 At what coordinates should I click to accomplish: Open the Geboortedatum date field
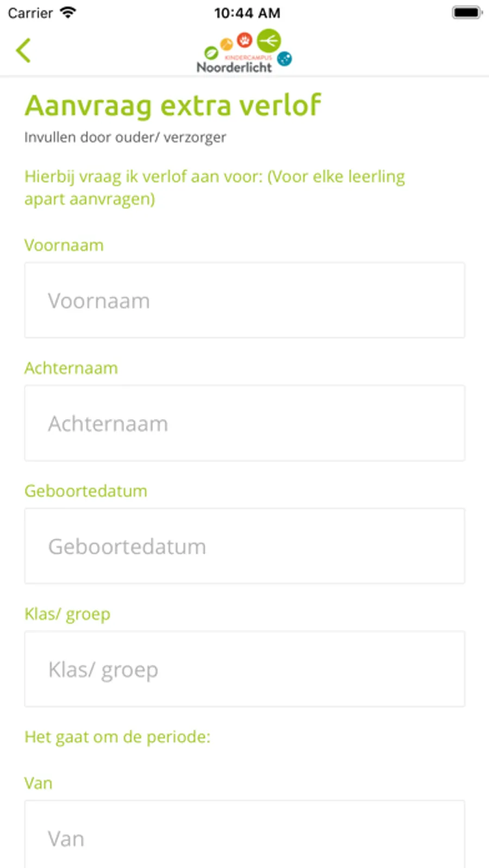point(244,546)
